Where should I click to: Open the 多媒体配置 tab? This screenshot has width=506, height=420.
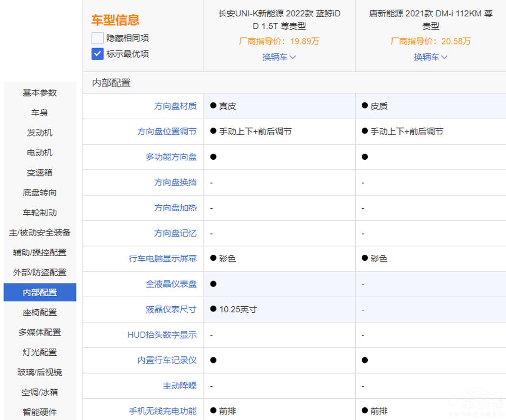[x=39, y=333]
